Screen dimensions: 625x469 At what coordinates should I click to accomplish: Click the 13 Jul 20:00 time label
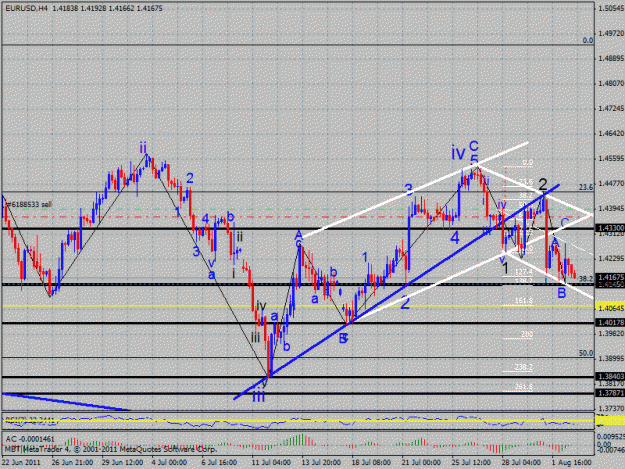[320, 462]
